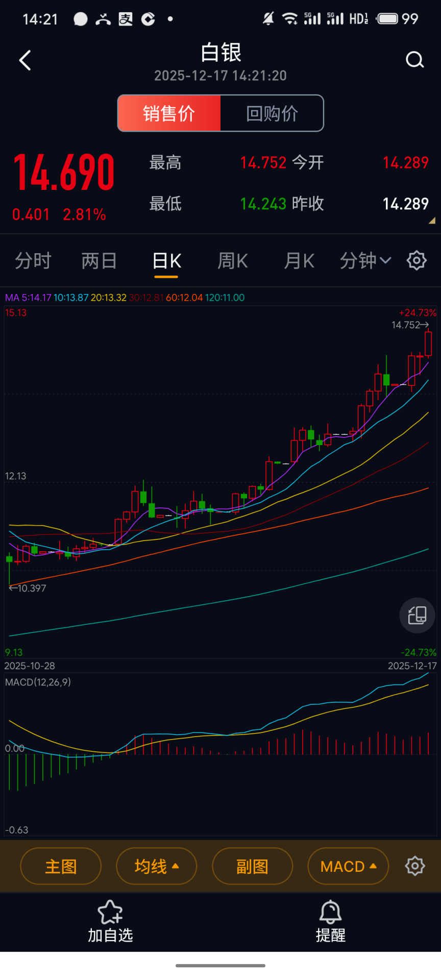Expand the MACD indicator dropdown
The width and height of the screenshot is (441, 980).
point(348,866)
